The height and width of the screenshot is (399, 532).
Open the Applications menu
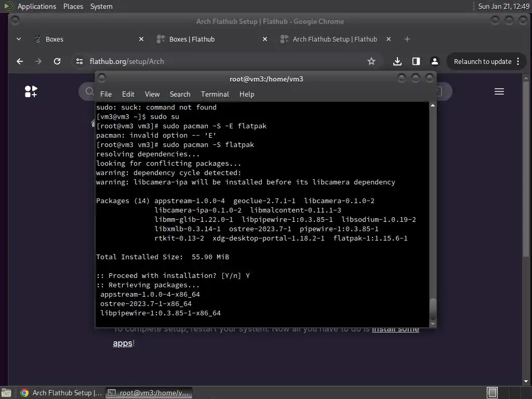(x=37, y=6)
